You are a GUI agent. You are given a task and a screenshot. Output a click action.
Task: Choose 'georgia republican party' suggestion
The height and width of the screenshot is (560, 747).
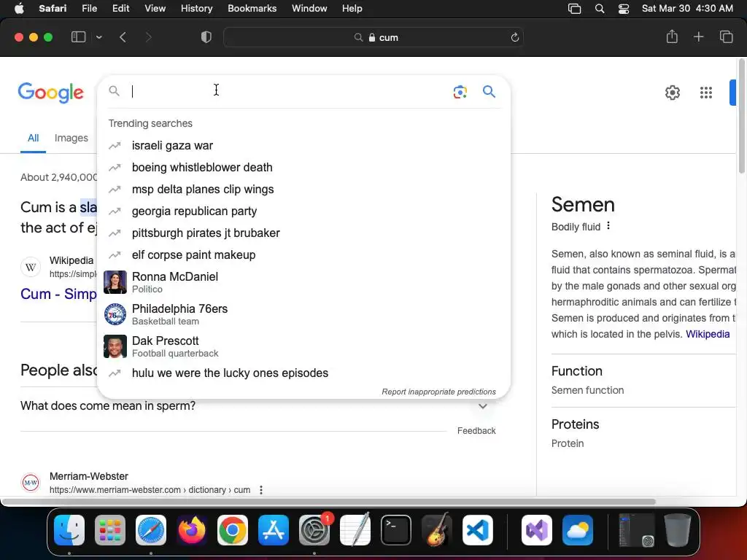tap(303, 211)
